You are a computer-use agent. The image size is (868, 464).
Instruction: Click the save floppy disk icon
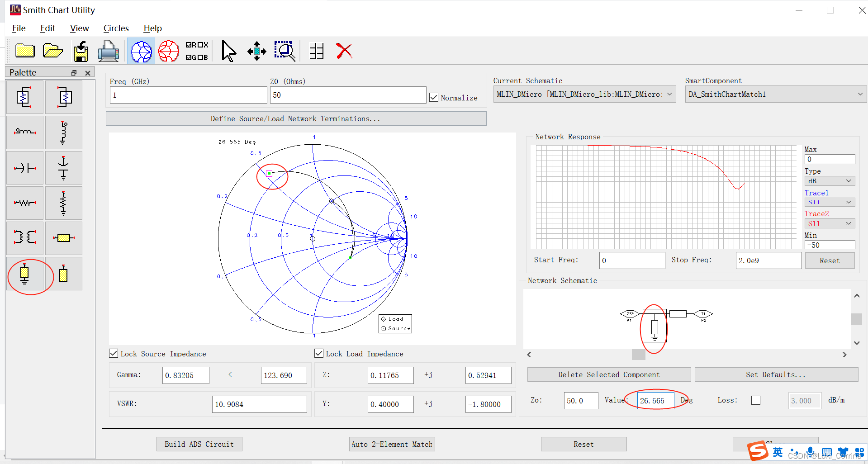pos(81,51)
